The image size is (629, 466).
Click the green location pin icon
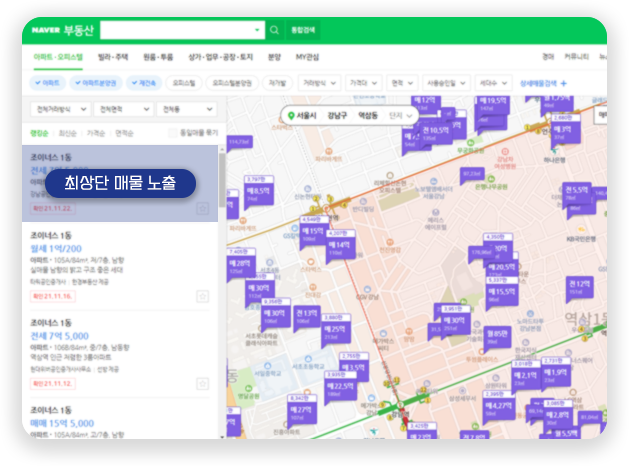click(x=291, y=116)
